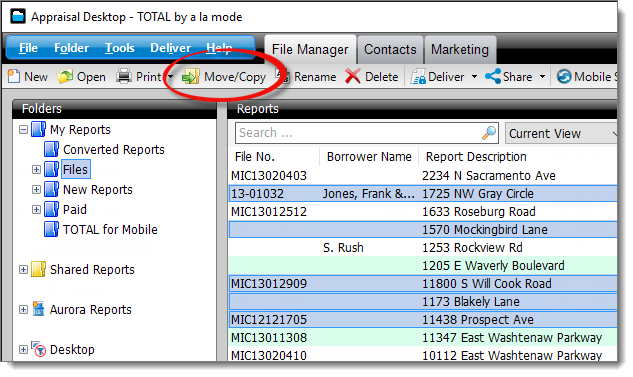633x377 pixels.
Task: Open the Share dropdown arrow
Action: click(542, 77)
